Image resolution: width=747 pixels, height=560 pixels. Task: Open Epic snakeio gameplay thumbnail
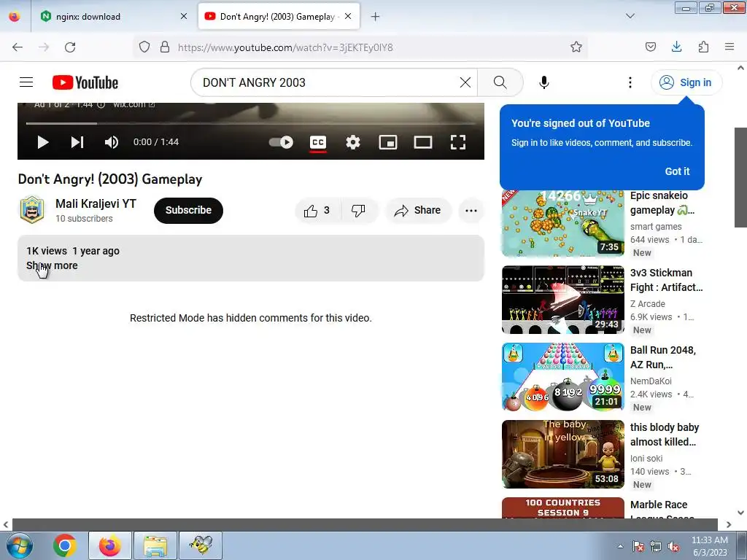tap(562, 222)
